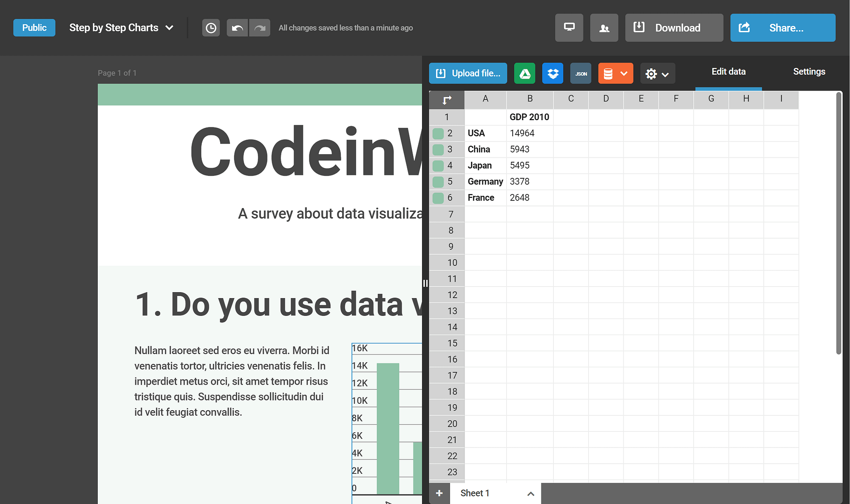Image resolution: width=850 pixels, height=504 pixels.
Task: Switch to the Edit data tab
Action: 728,72
